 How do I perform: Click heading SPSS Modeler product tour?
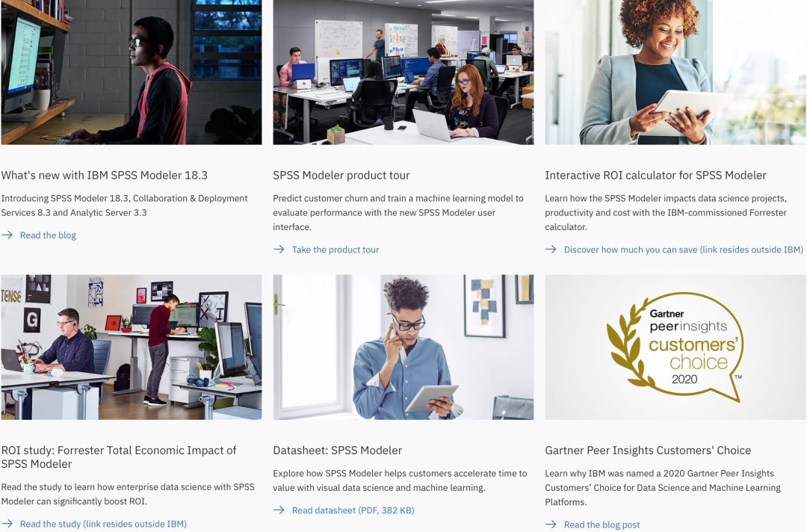click(341, 176)
